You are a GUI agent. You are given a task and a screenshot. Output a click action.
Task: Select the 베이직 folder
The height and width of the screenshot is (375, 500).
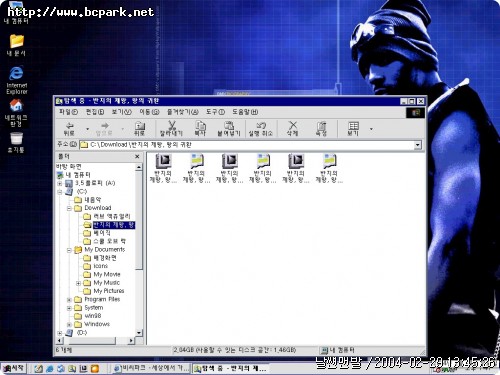pos(97,233)
